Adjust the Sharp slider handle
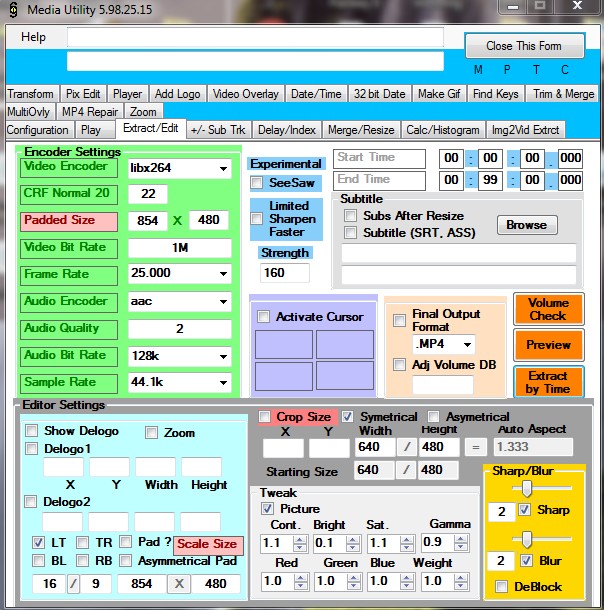604x610 pixels. click(x=527, y=488)
